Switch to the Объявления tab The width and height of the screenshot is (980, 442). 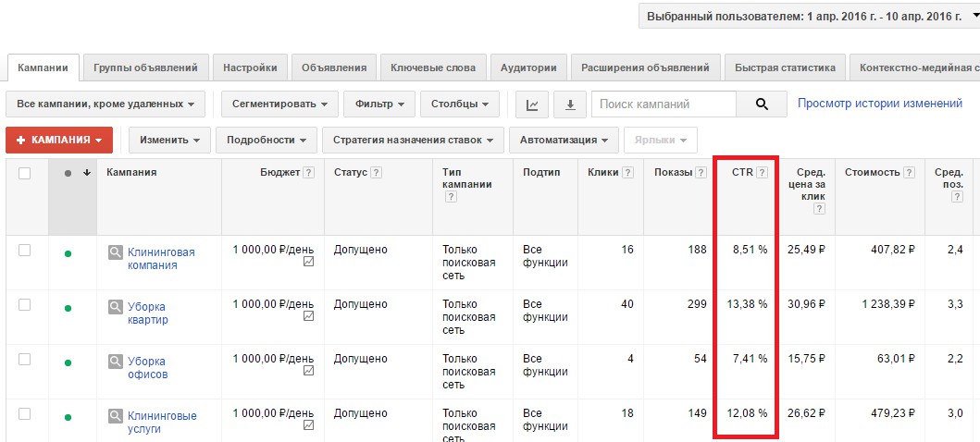point(334,68)
